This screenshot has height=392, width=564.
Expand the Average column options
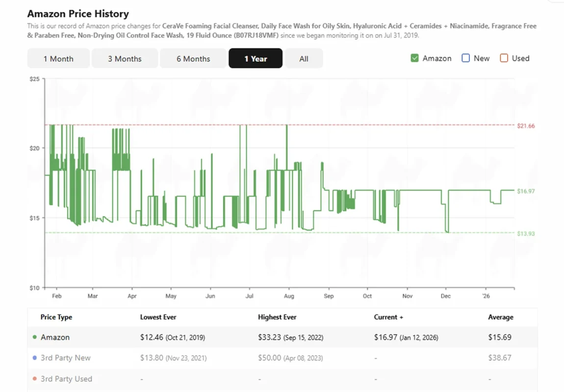501,317
